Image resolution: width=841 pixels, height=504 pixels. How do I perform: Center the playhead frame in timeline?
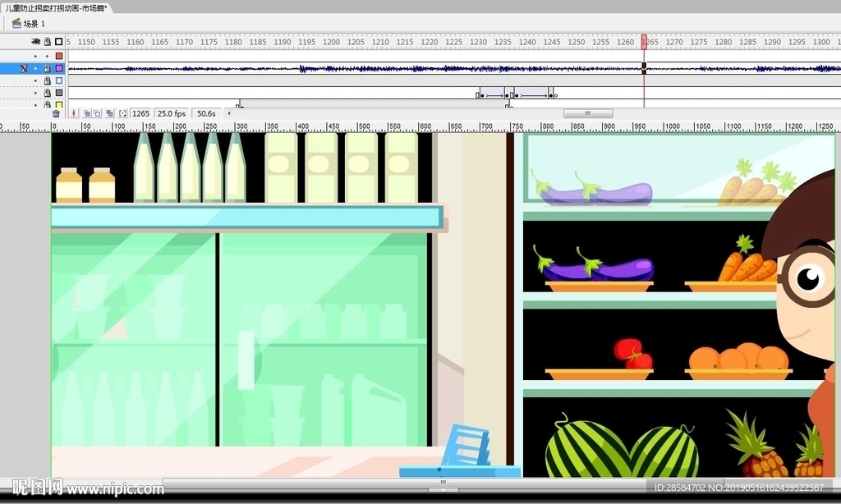74,113
